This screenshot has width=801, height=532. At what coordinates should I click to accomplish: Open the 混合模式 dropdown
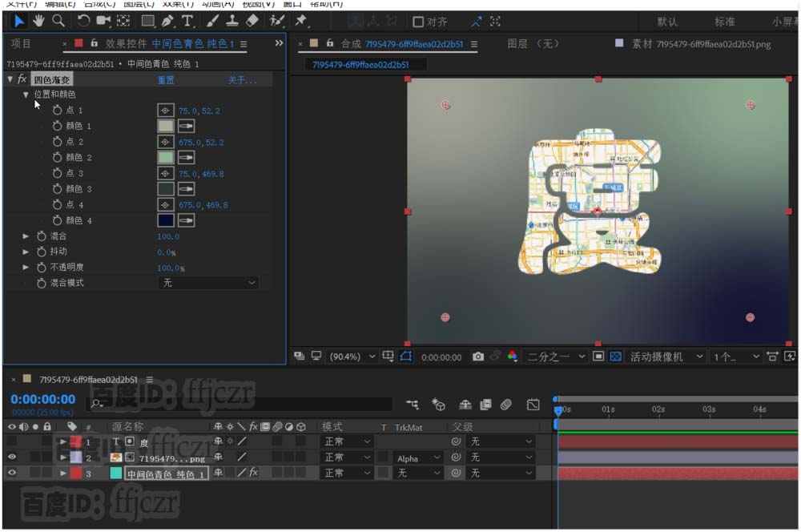pyautogui.click(x=207, y=283)
